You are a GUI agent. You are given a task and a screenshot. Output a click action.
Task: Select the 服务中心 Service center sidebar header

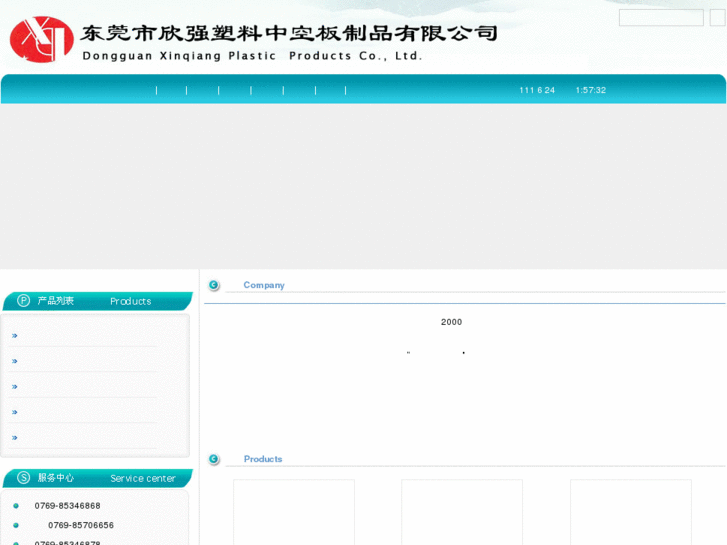[97, 478]
